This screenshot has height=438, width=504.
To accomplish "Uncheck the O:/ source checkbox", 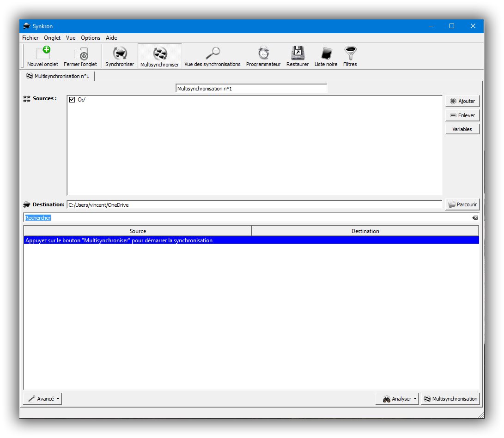I will tap(72, 100).
